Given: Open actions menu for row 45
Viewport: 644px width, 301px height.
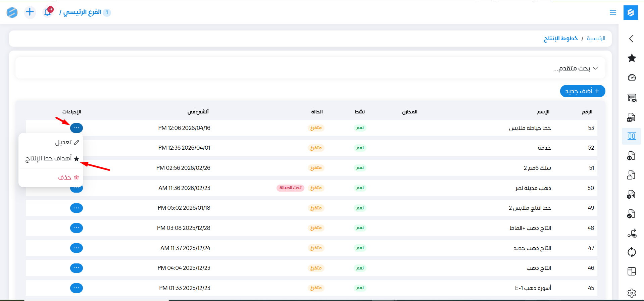Looking at the screenshot, I should click(x=77, y=288).
